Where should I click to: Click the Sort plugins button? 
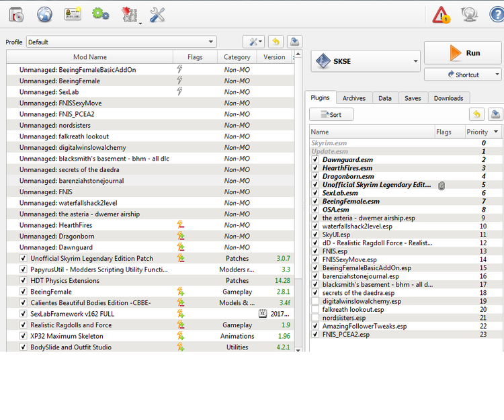coord(331,114)
